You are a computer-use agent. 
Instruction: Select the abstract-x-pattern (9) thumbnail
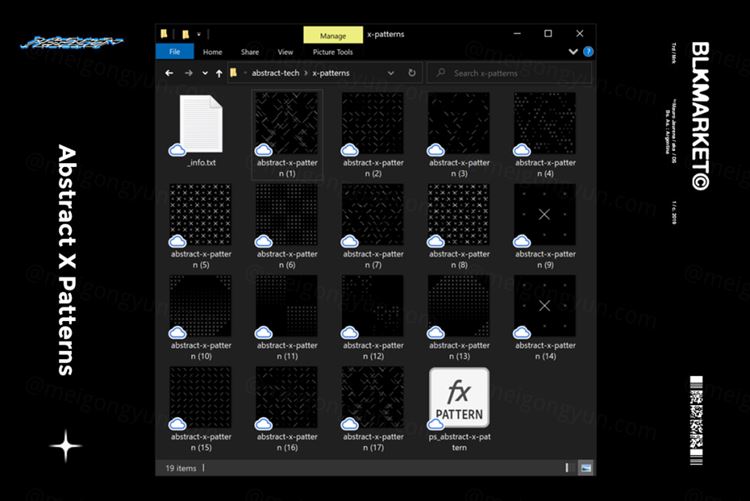pyautogui.click(x=545, y=216)
